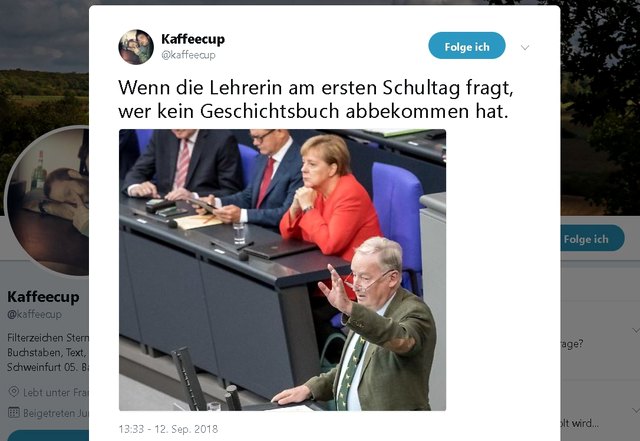This screenshot has width=640, height=441.
Task: Click the blue button at the sidebar bottom
Action: [48, 435]
